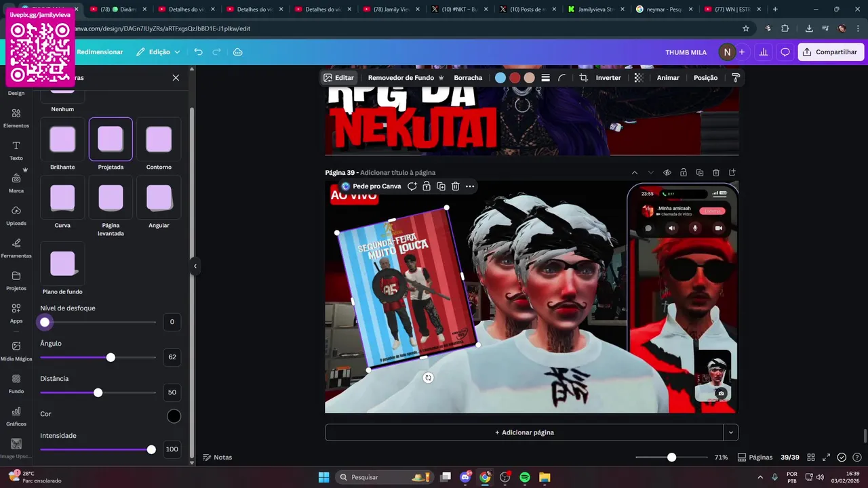Click the red color swatch in toolbar
This screenshot has height=488, width=868.
pos(515,78)
